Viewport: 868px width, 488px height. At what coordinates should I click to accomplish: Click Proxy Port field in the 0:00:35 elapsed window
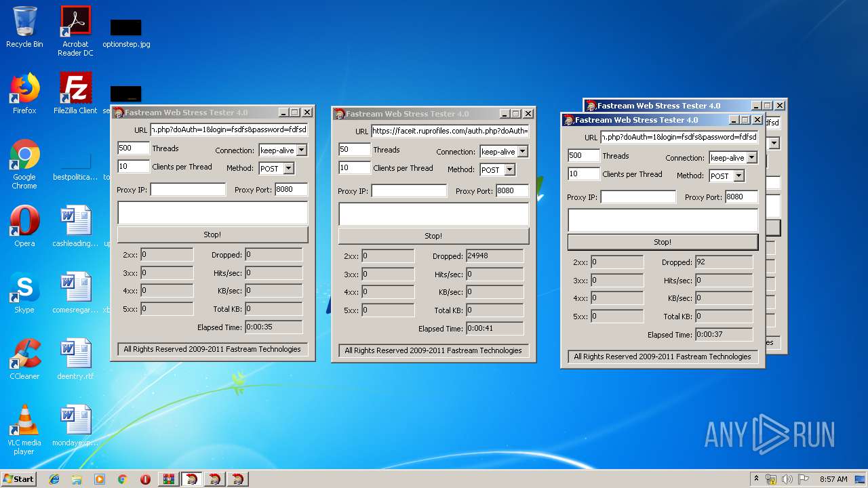click(x=292, y=190)
